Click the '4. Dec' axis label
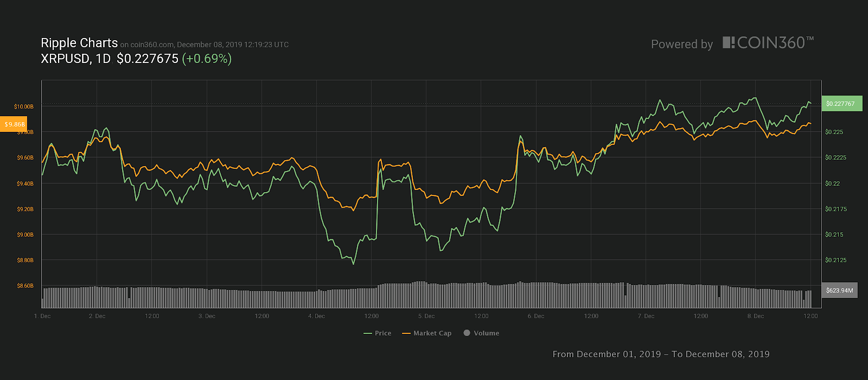 316,316
